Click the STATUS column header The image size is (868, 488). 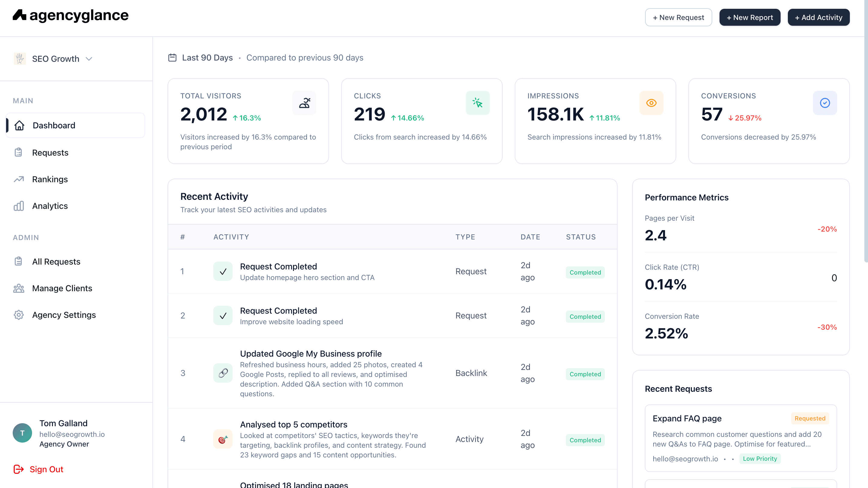[x=581, y=237]
